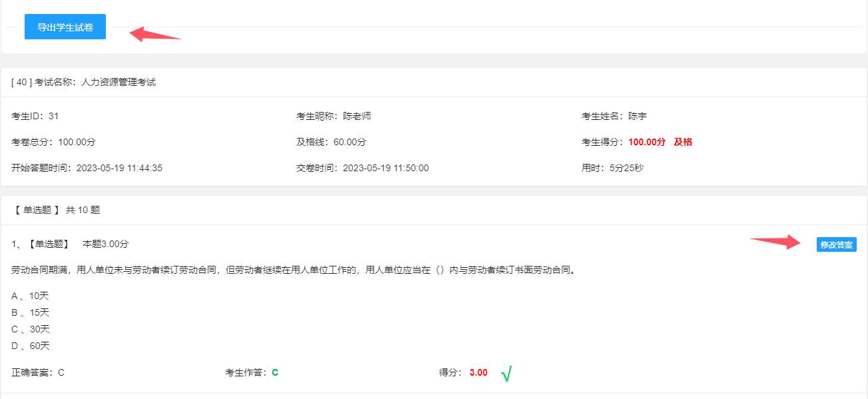Click the red arrow pointing at the export button
The width and height of the screenshot is (868, 399).
154,34
